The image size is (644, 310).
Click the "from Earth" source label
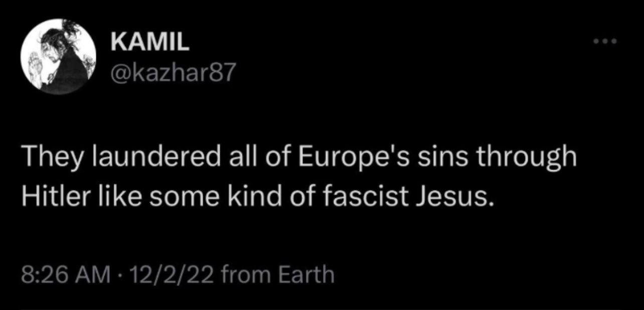(277, 275)
